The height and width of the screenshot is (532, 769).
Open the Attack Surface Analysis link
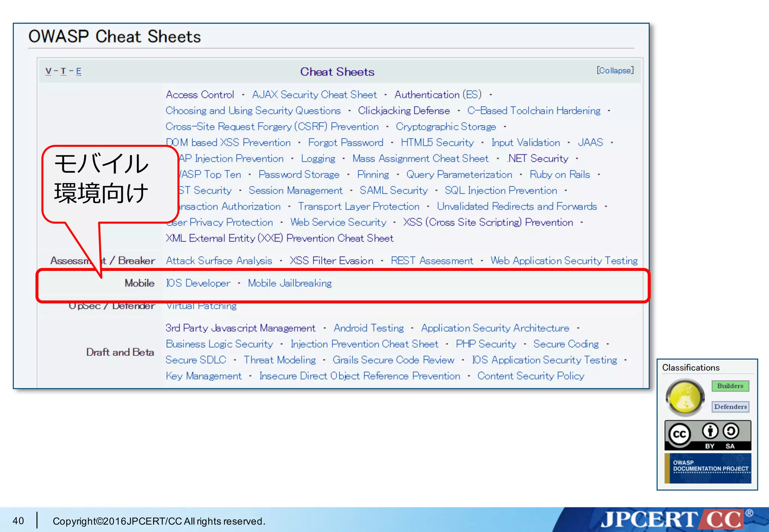(x=219, y=261)
